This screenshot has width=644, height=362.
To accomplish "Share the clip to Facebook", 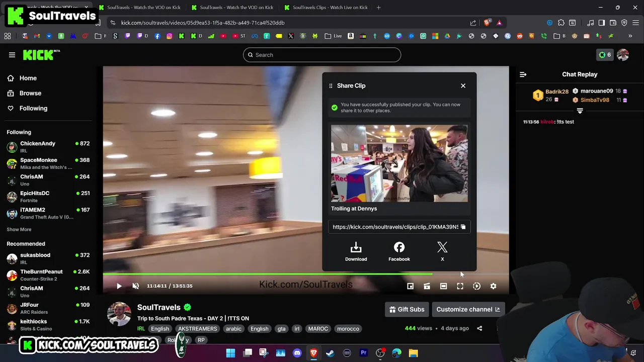I will [399, 251].
